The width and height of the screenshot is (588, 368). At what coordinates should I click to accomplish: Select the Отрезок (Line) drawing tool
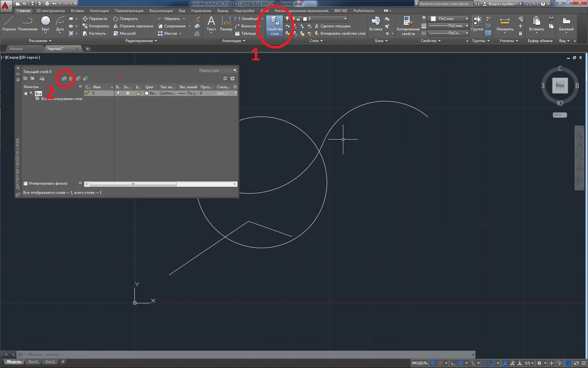click(x=9, y=24)
